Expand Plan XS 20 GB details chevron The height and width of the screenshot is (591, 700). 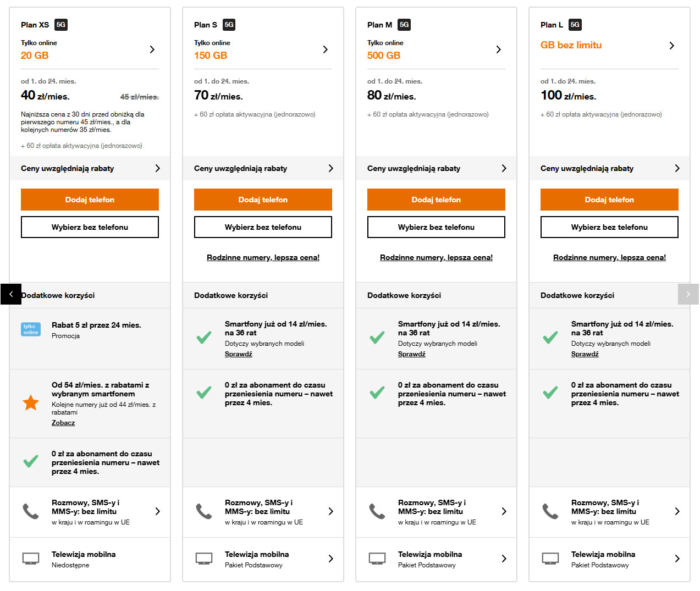(152, 49)
